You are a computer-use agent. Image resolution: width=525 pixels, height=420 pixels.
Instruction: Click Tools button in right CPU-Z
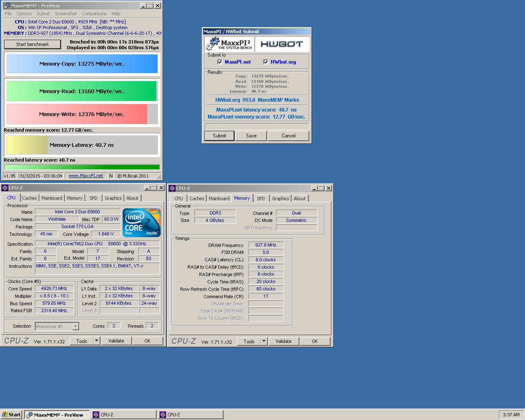tap(249, 341)
